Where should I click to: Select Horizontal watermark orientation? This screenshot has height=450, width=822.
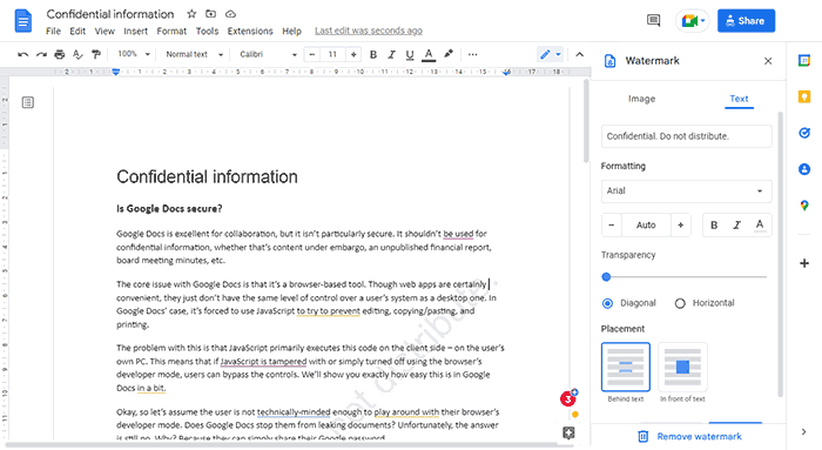click(x=680, y=303)
